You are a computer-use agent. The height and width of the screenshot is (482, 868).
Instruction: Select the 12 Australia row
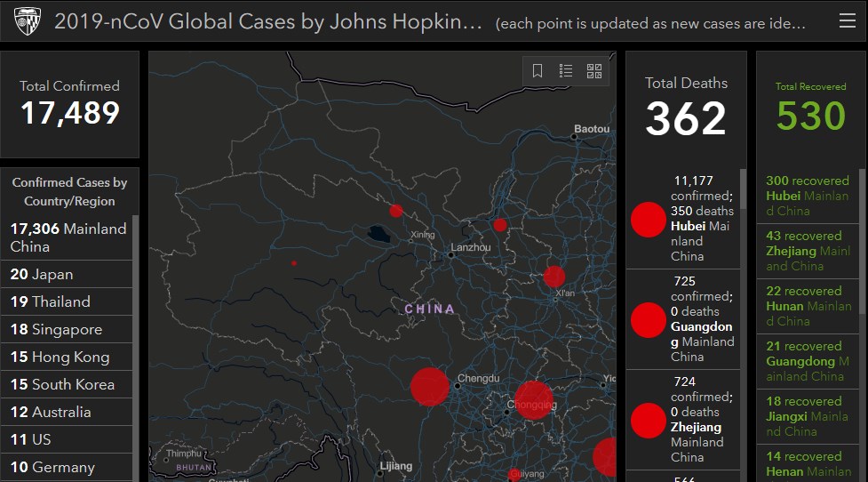[x=67, y=413]
